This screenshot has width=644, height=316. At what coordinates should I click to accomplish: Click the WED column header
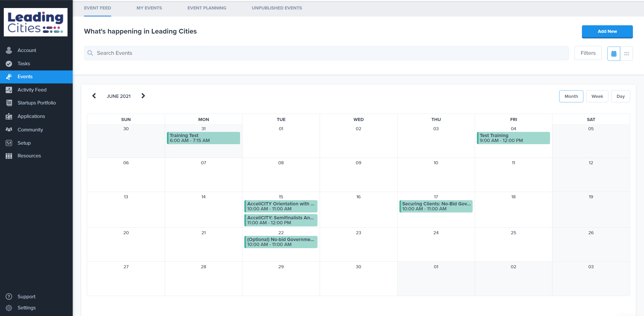[358, 120]
